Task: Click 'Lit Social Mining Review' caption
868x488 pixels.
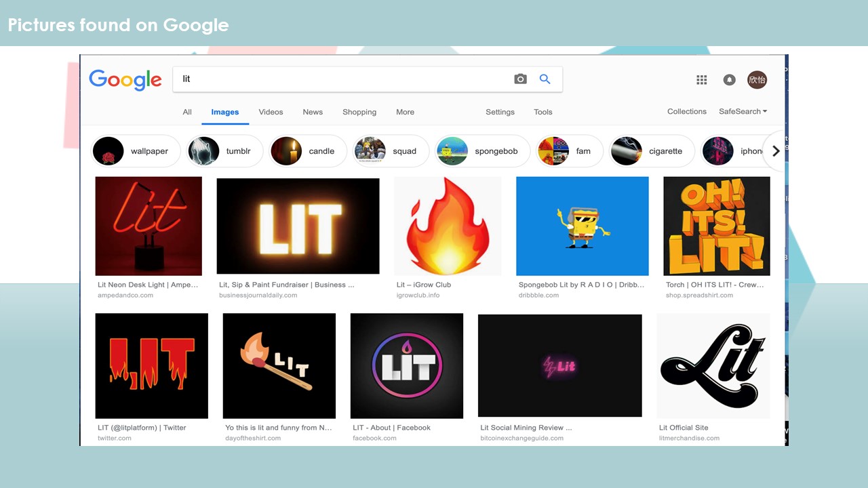Action: click(x=526, y=428)
